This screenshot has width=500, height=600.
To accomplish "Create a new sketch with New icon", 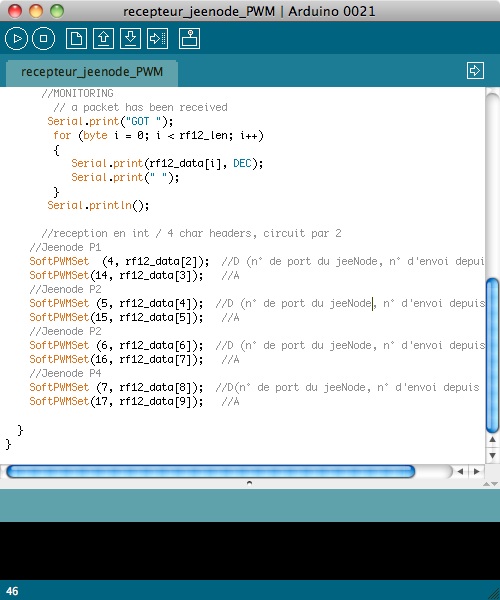I will [76, 38].
